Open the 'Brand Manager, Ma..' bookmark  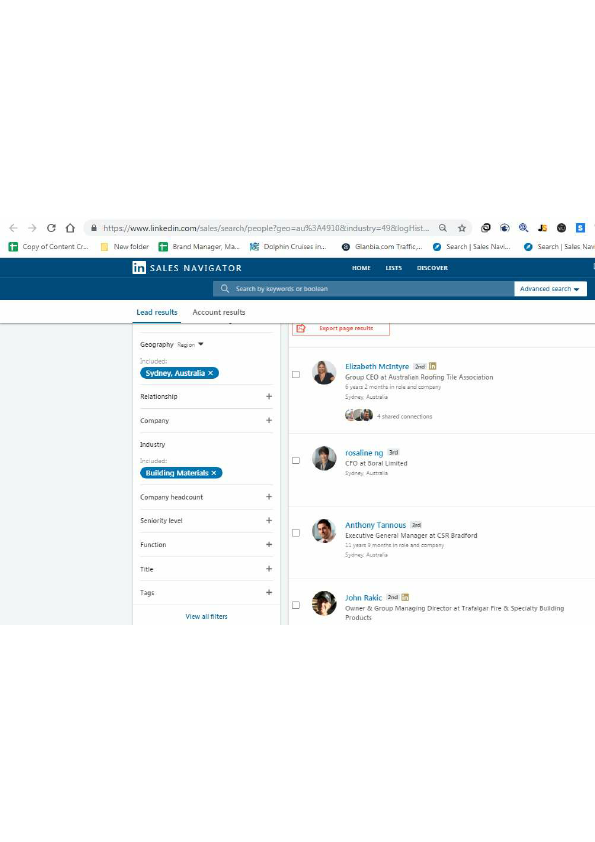tap(199, 246)
